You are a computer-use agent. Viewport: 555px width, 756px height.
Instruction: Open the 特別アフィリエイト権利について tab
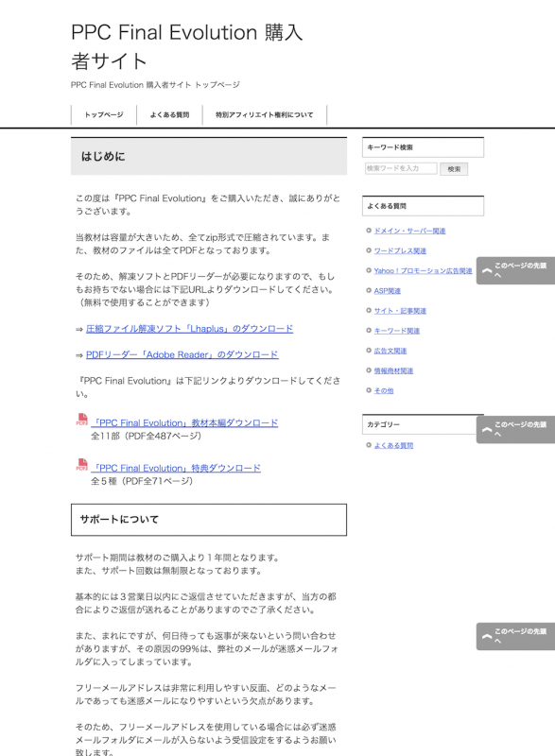pos(264,114)
